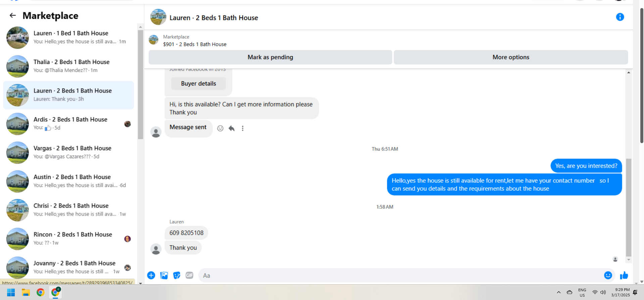
Task: Click the Mark as pending button
Action: tap(270, 57)
